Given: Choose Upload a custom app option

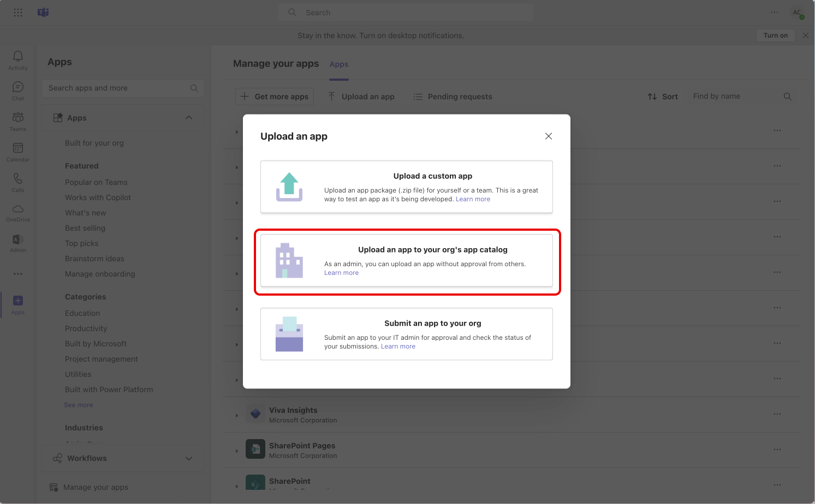Looking at the screenshot, I should click(407, 187).
